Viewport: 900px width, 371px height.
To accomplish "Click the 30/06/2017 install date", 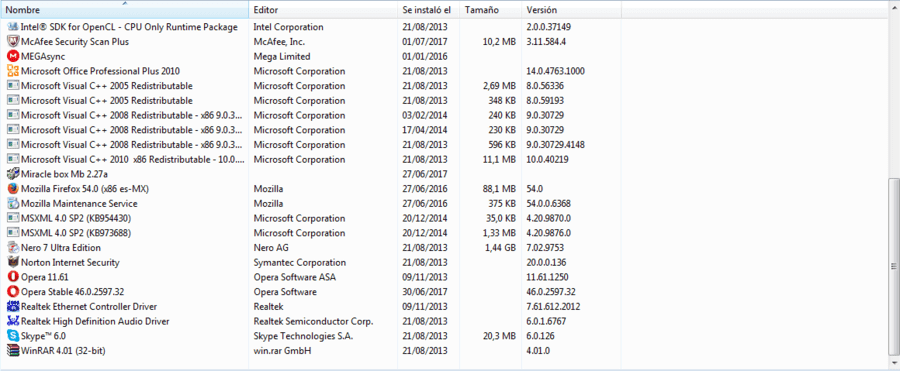I will pos(425,292).
